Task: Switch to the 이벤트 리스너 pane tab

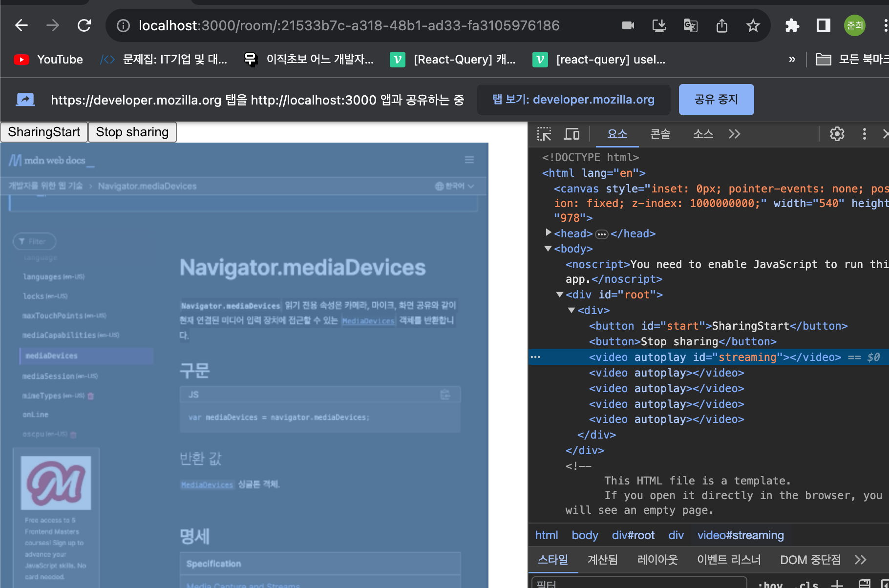Action: tap(729, 560)
